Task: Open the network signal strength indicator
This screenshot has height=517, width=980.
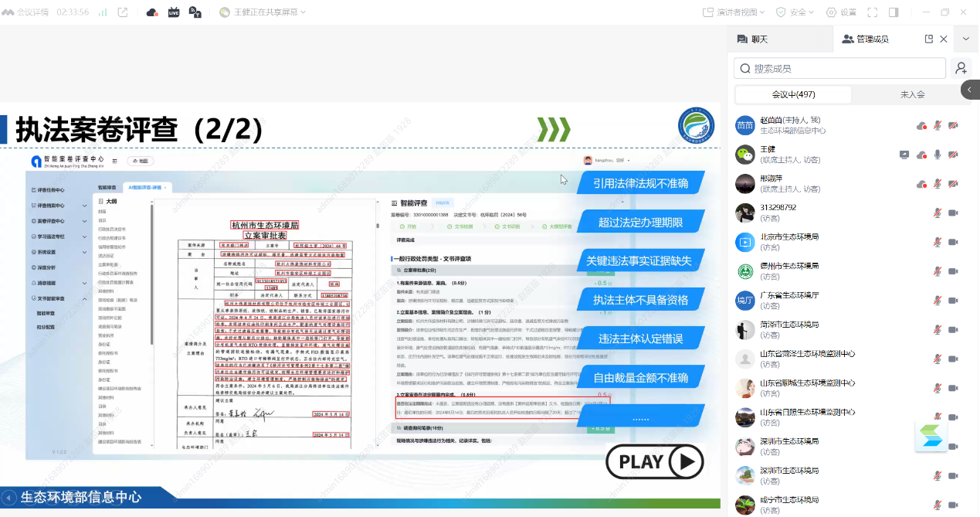Action: 103,12
